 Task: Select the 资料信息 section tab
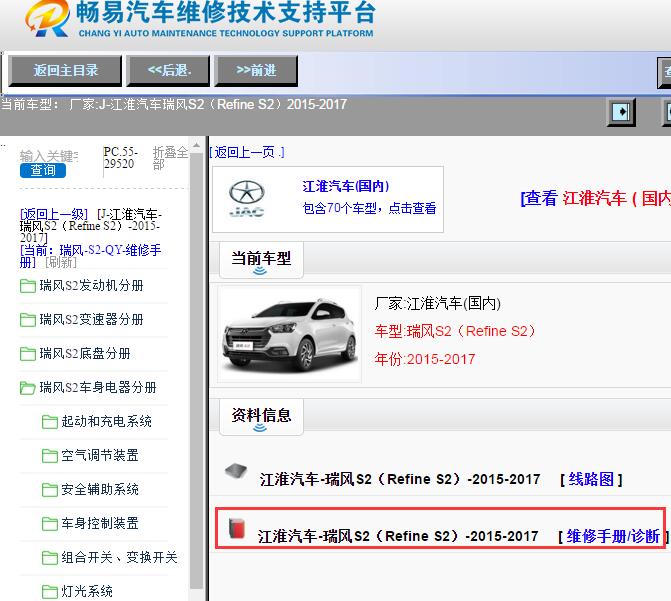coord(261,417)
